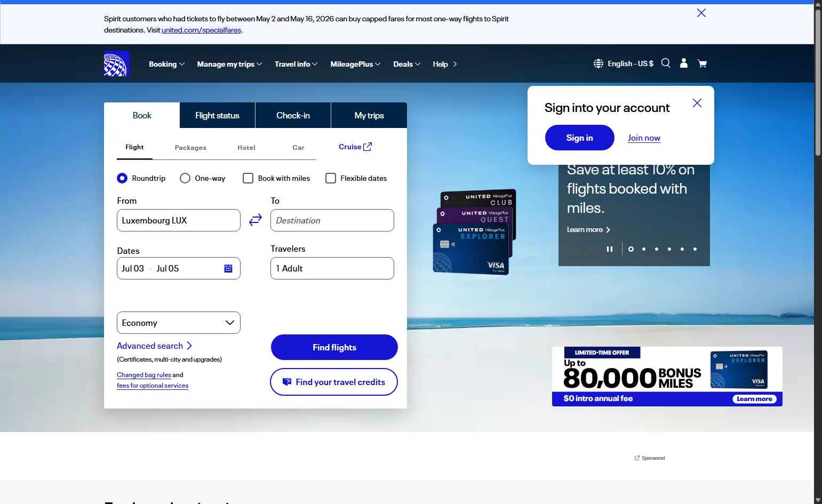The image size is (822, 504).
Task: Click the Sponsored label near the ad
Action: pos(650,458)
